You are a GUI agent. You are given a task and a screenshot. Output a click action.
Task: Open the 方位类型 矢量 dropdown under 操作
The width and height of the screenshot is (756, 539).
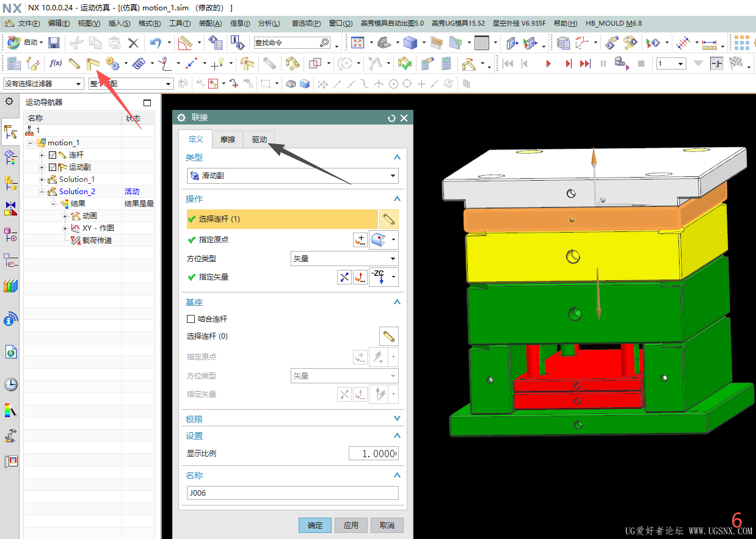(x=344, y=259)
